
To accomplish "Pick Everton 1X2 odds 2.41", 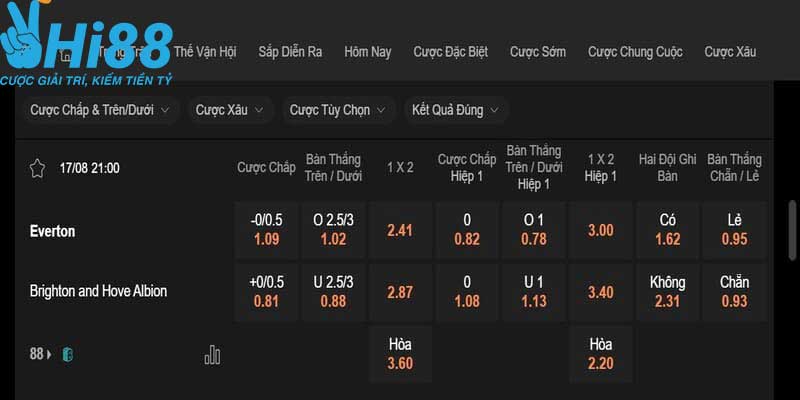I will pyautogui.click(x=400, y=231).
